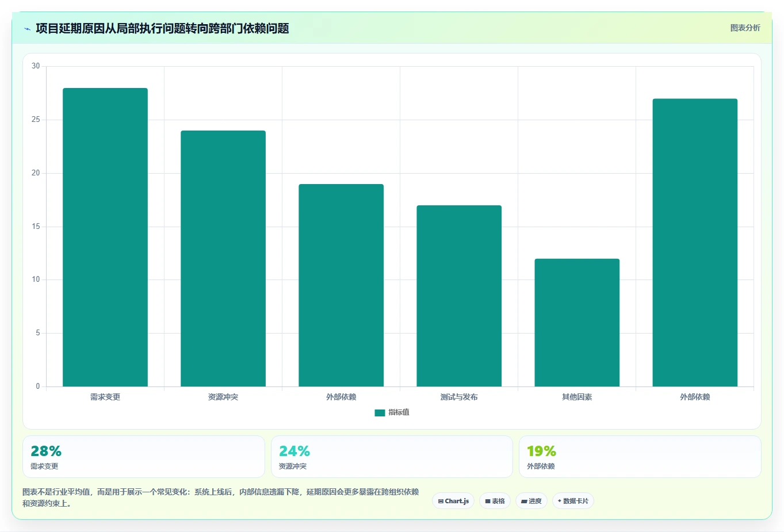Click the y-axis value 25

36,120
